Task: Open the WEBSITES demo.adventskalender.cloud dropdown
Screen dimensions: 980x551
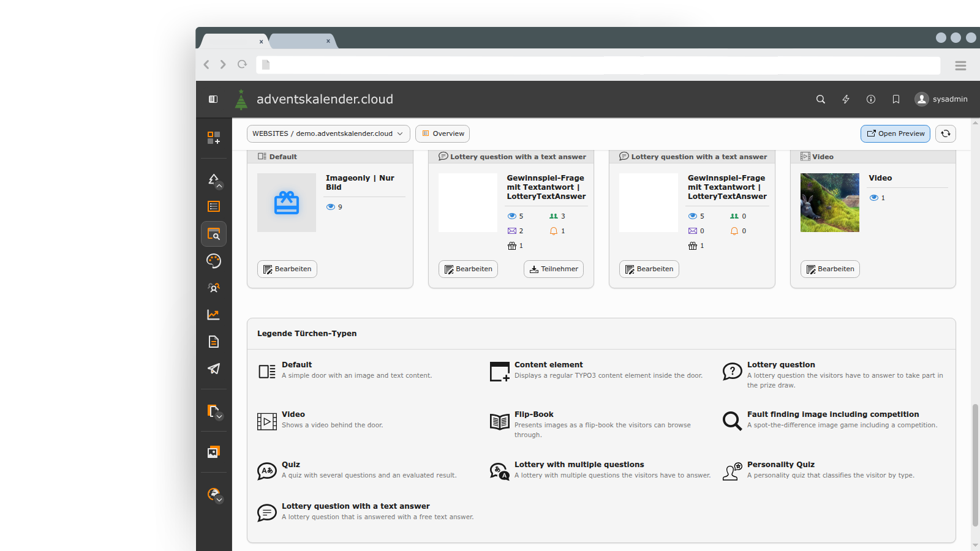Action: click(328, 133)
